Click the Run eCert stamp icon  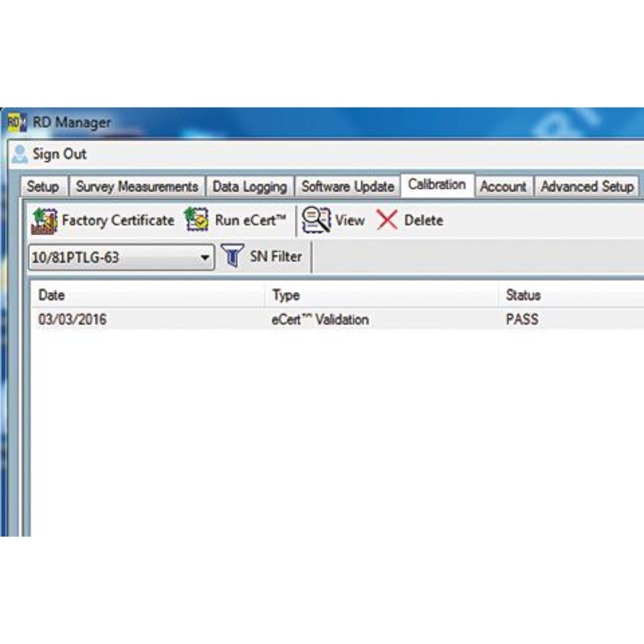tap(196, 219)
